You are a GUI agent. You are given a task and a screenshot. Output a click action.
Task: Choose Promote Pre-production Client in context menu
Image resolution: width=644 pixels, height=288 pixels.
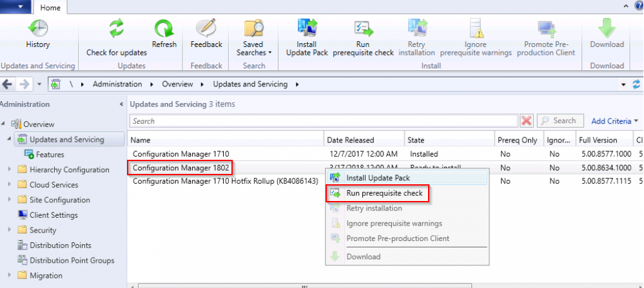click(x=407, y=238)
